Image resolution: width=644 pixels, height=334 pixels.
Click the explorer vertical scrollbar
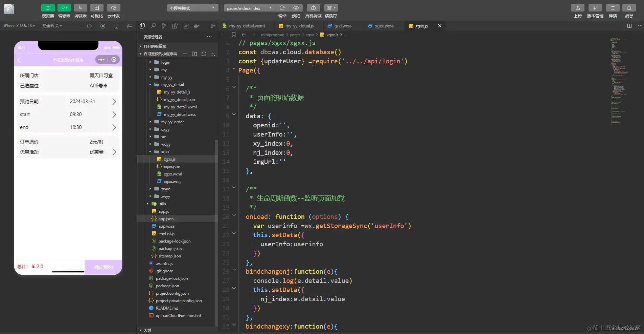click(x=216, y=233)
